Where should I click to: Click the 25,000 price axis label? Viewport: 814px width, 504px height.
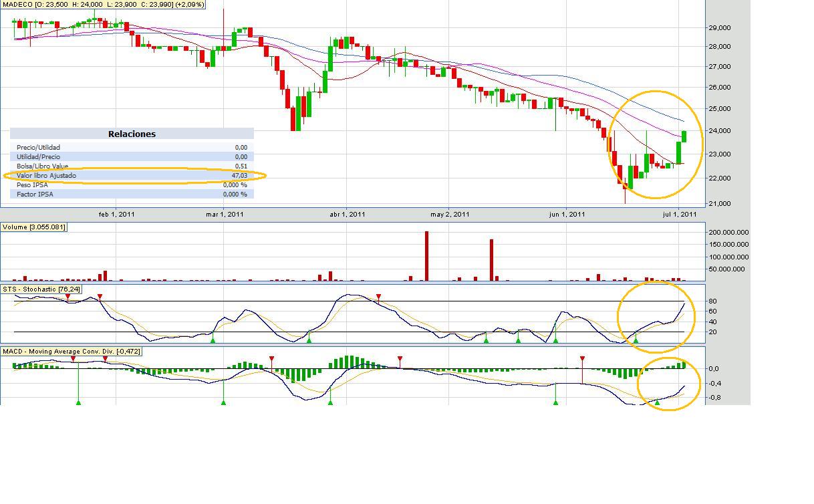pyautogui.click(x=719, y=109)
